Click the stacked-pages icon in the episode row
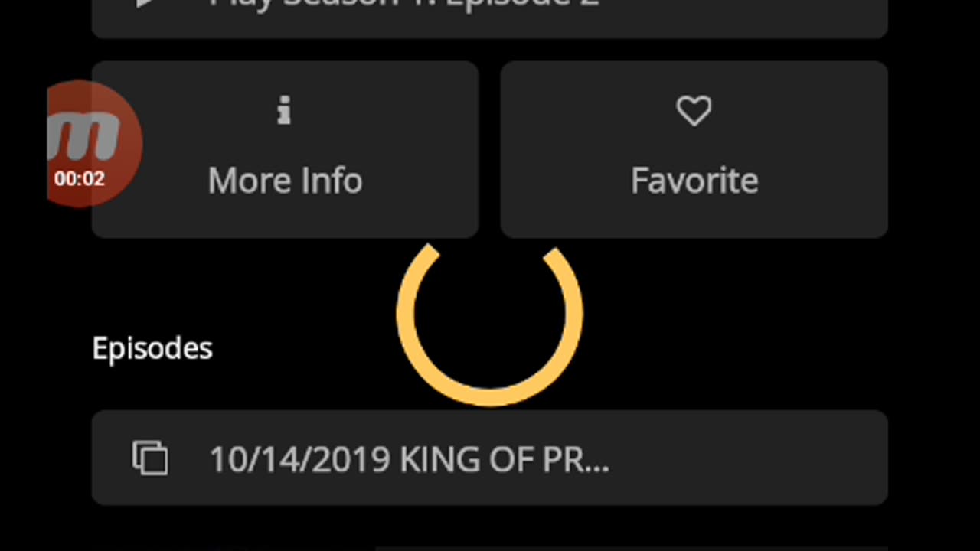The width and height of the screenshot is (980, 551). click(150, 458)
